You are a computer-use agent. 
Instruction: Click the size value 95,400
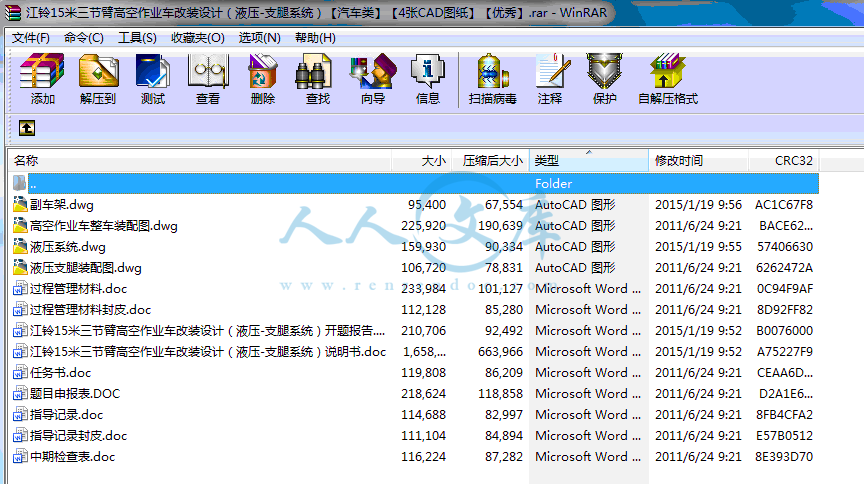click(x=426, y=205)
